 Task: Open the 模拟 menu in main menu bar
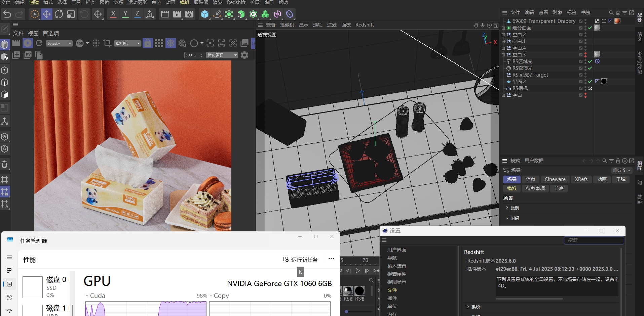point(185,2)
